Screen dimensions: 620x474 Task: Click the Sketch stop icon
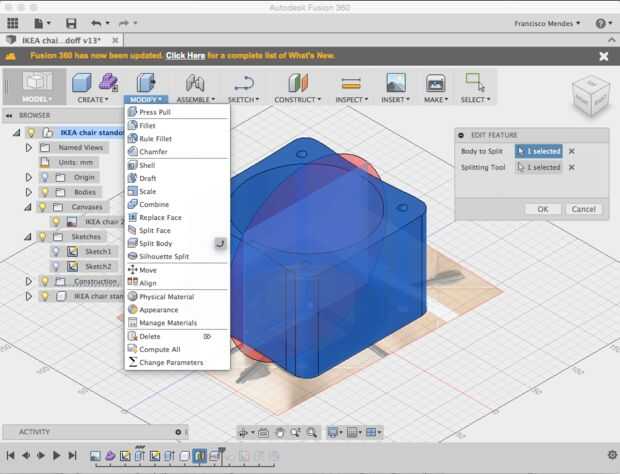[244, 83]
